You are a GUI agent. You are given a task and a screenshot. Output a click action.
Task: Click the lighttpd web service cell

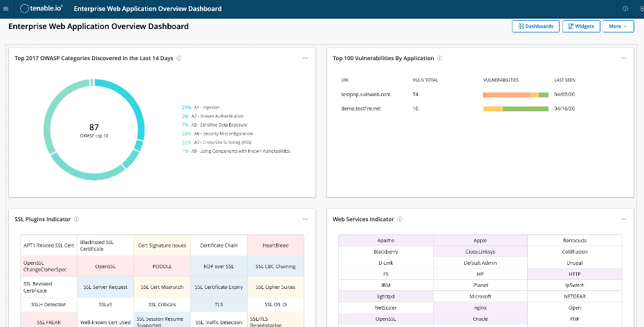(386, 296)
